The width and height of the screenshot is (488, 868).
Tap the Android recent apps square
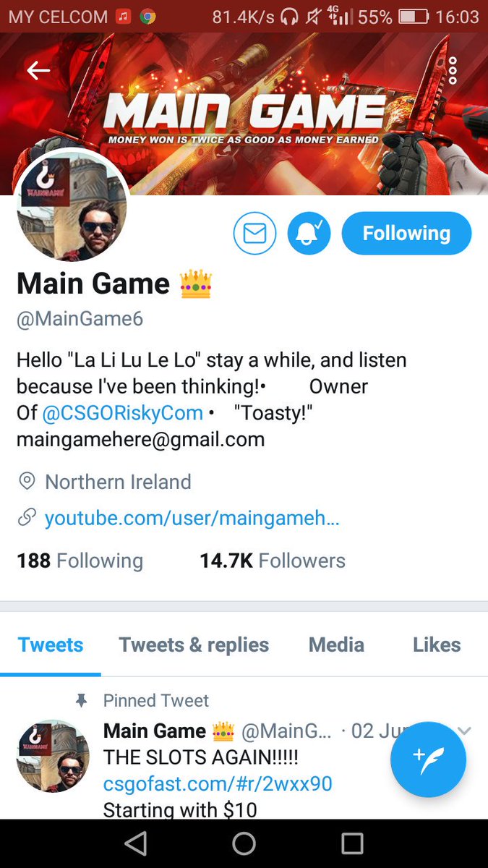(x=352, y=843)
